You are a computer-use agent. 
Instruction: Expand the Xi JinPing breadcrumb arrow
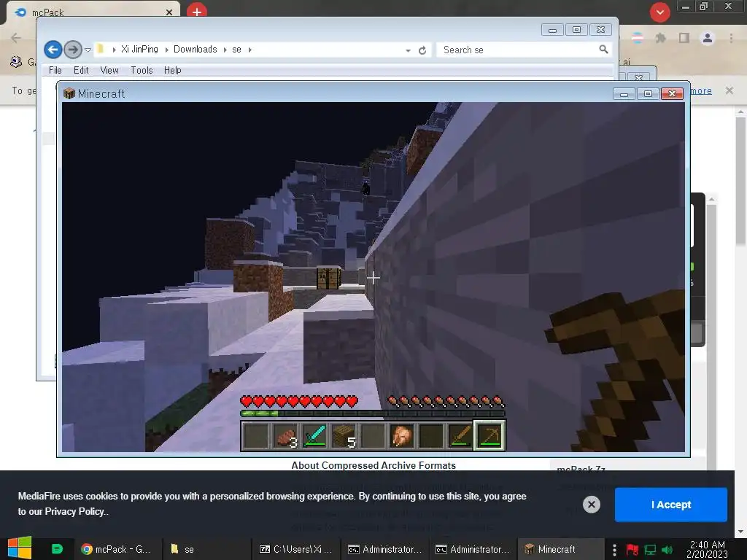click(167, 50)
